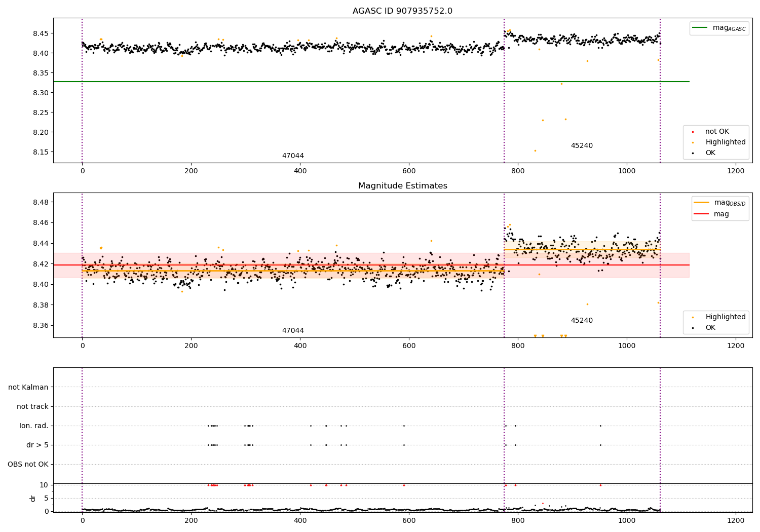Click the 'OBS not OK' row label
This screenshot has width=760, height=532.
(x=28, y=464)
